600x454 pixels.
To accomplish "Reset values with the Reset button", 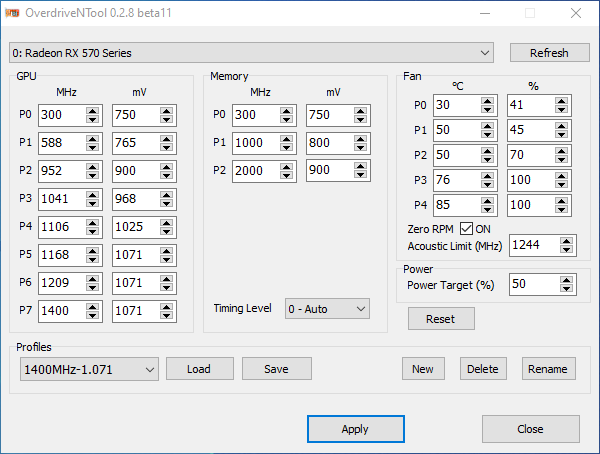I will pyautogui.click(x=441, y=319).
